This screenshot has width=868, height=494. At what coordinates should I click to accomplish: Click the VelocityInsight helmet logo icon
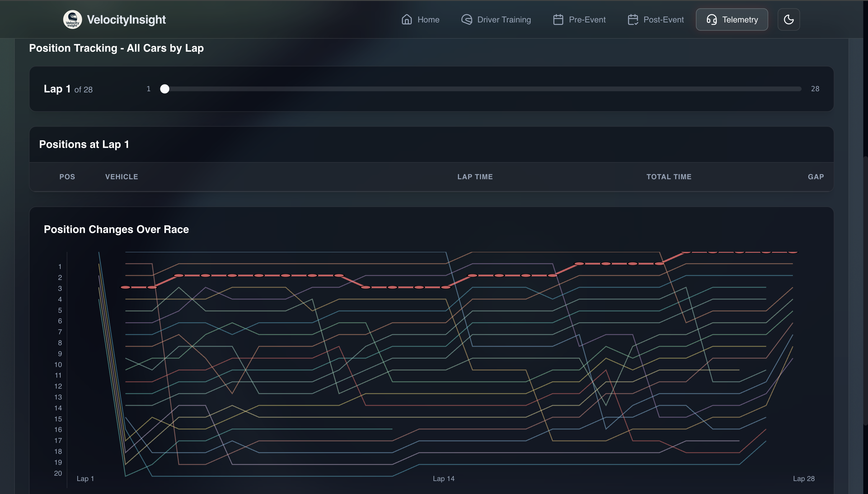(x=72, y=19)
